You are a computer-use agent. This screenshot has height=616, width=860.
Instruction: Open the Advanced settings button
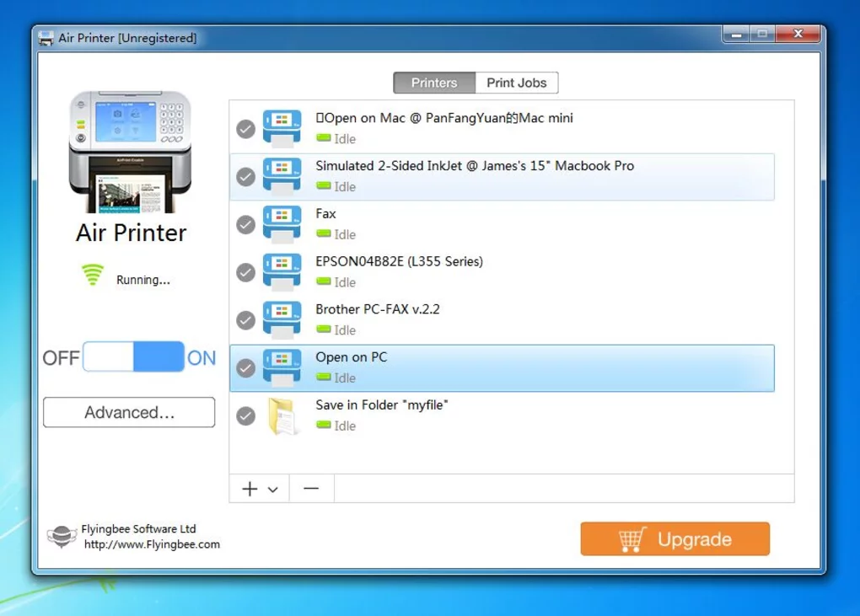click(x=129, y=413)
